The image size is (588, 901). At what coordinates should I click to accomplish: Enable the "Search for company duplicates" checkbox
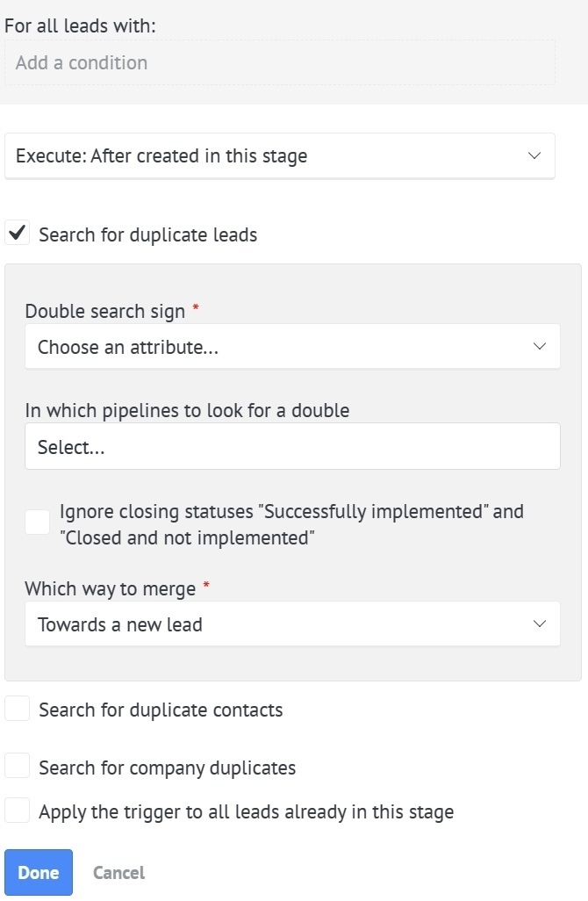[x=18, y=767]
